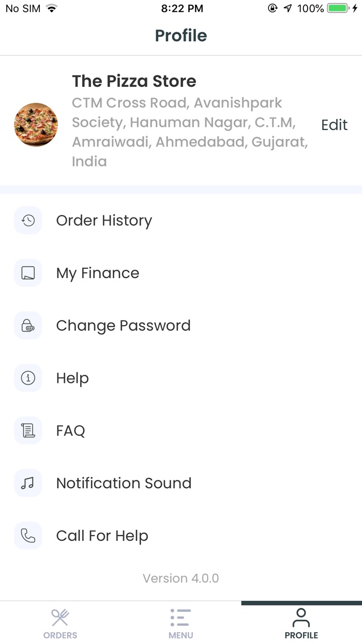Switch to the Menu tab
362x644 pixels.
coord(180,623)
